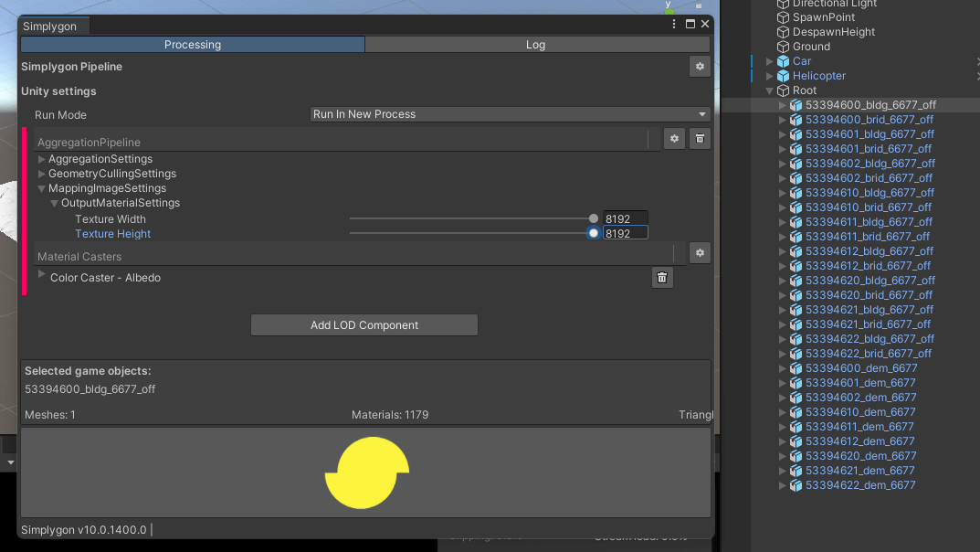Select 53394610_brid_6677_off in hierarchy
The height and width of the screenshot is (552, 980).
(869, 207)
